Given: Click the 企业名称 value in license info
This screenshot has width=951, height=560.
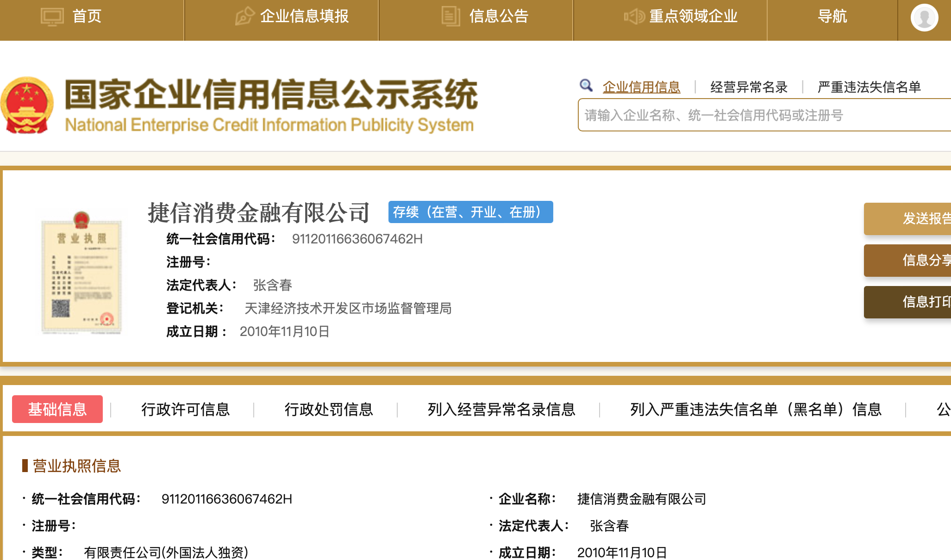Looking at the screenshot, I should [x=642, y=499].
